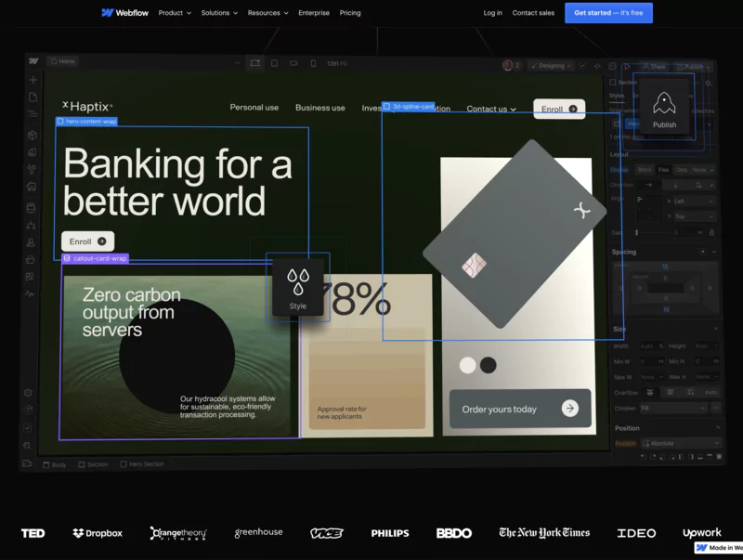The width and height of the screenshot is (743, 560).
Task: Open the Product dropdown menu
Action: (x=175, y=13)
